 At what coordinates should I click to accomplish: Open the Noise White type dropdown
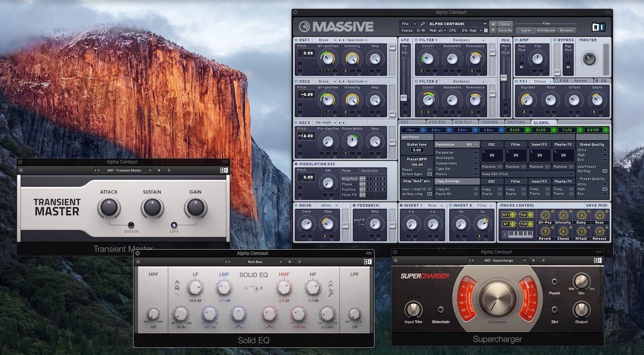click(327, 206)
